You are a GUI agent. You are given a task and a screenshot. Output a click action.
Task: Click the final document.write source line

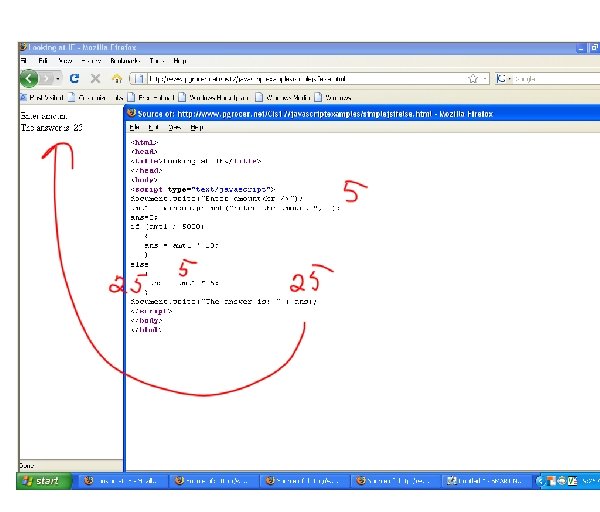[223, 302]
